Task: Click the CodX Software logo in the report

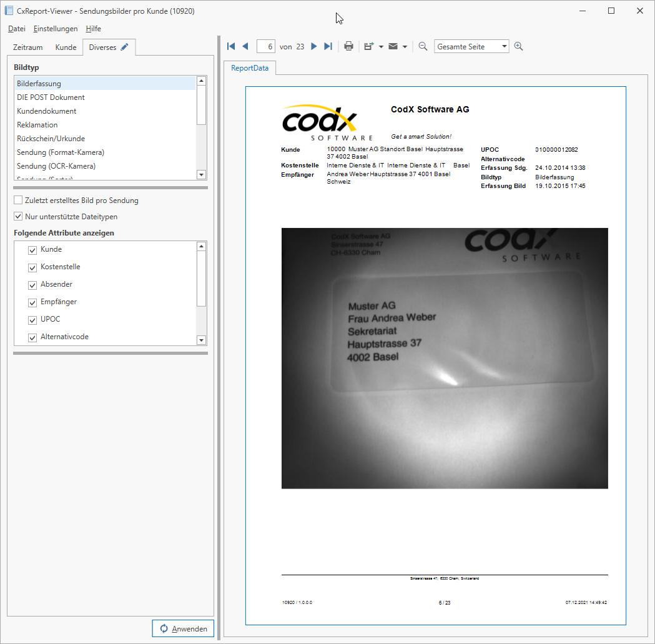Action: [x=327, y=122]
